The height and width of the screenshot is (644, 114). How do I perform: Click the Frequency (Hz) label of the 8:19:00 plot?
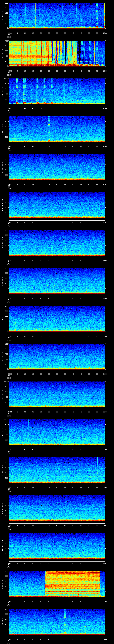click(3, 205)
